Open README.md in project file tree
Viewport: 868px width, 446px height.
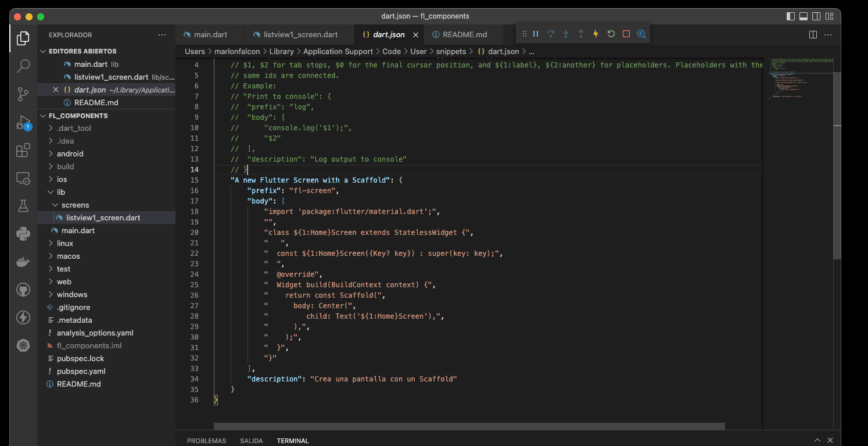[x=78, y=384]
